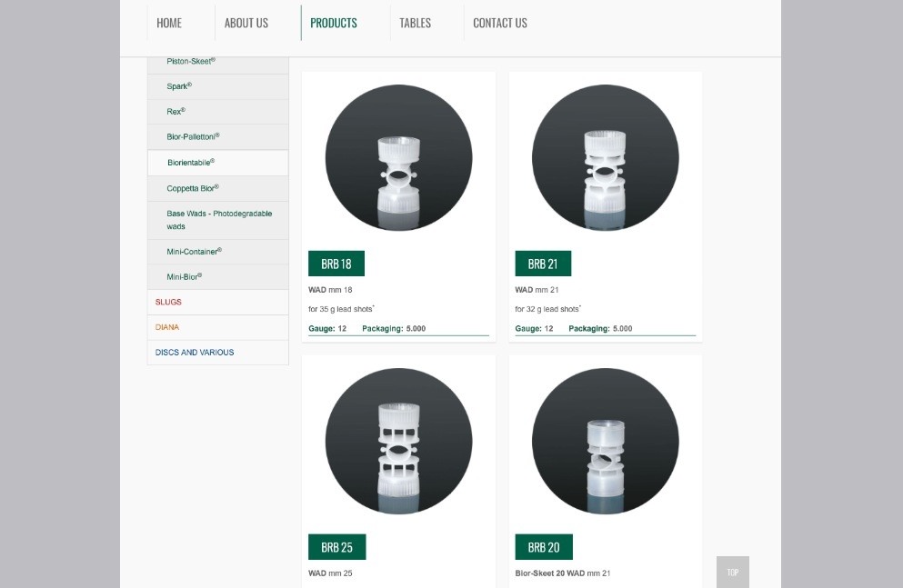The height and width of the screenshot is (588, 903).
Task: Choose Spark from the sidebar list
Action: 179,86
